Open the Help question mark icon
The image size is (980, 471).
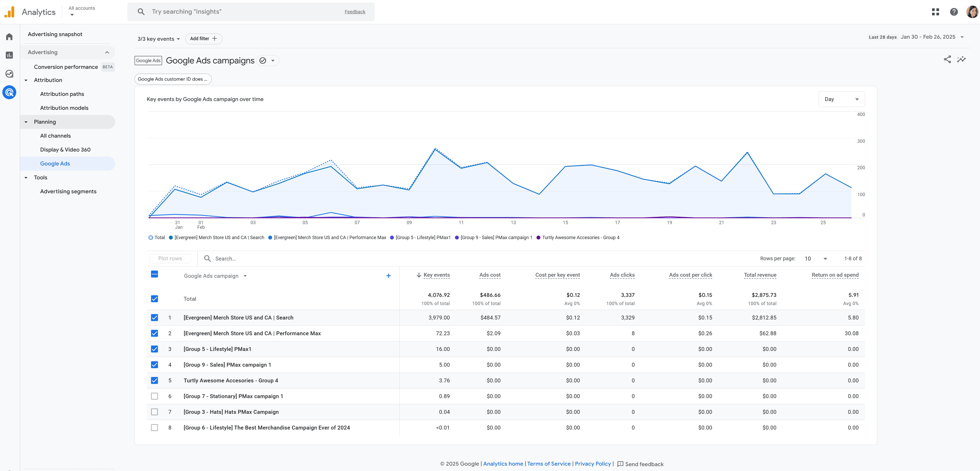[954, 12]
